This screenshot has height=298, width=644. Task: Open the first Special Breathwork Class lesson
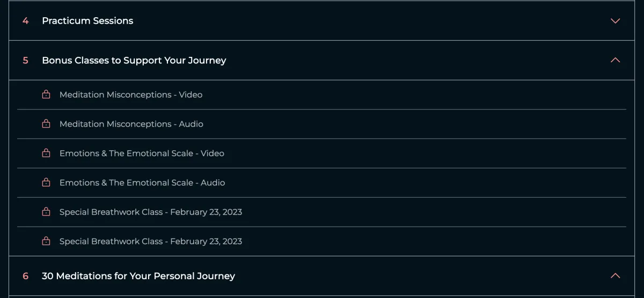tap(151, 212)
